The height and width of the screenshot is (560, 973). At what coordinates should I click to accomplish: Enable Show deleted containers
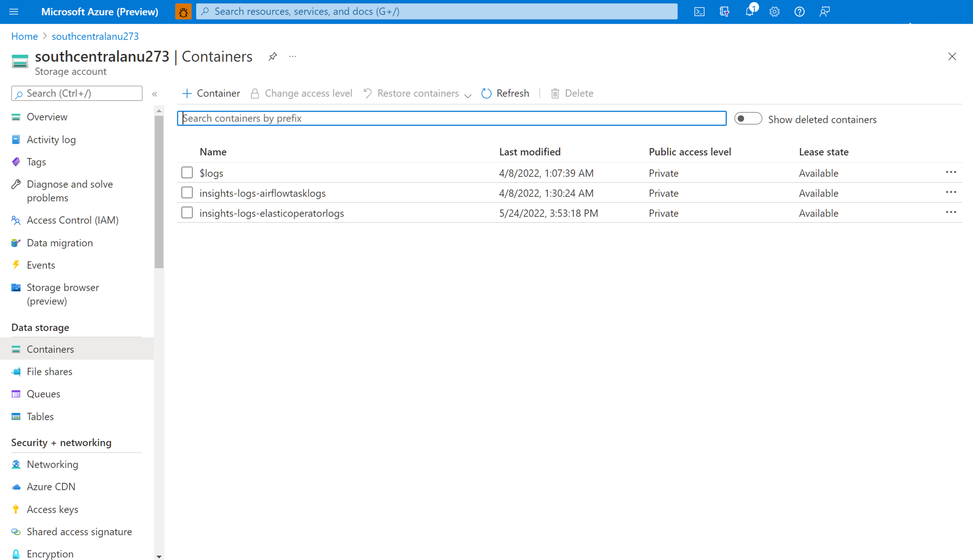pyautogui.click(x=748, y=118)
